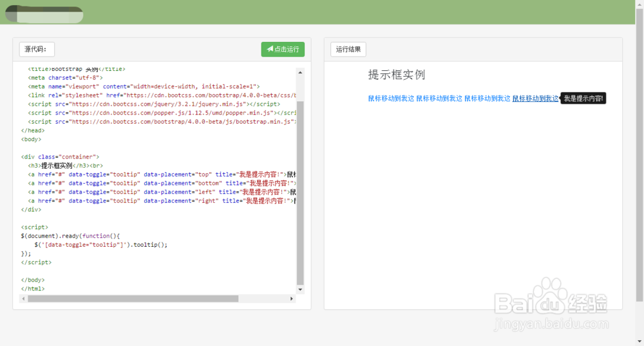Click the .tooltip(); call code line

point(100,244)
